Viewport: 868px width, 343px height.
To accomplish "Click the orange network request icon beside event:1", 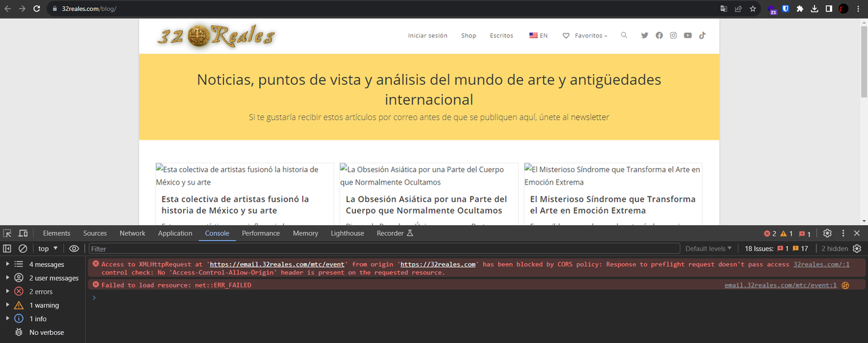I will (846, 285).
